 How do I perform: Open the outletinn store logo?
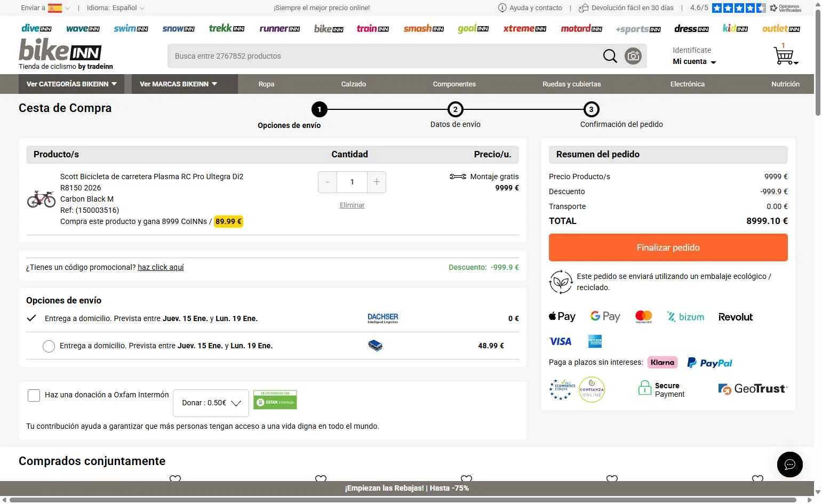click(781, 28)
